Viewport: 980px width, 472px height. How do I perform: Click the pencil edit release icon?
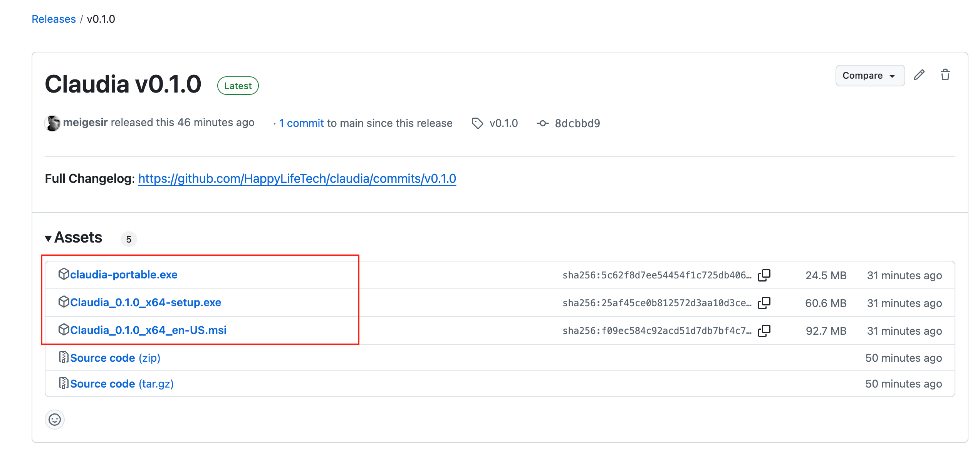click(x=919, y=75)
